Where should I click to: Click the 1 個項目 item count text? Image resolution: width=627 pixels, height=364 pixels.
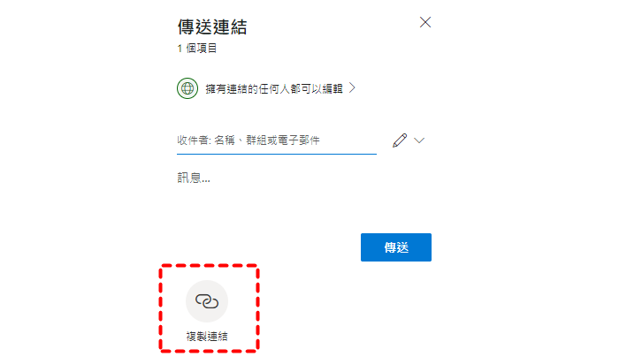[x=196, y=49]
